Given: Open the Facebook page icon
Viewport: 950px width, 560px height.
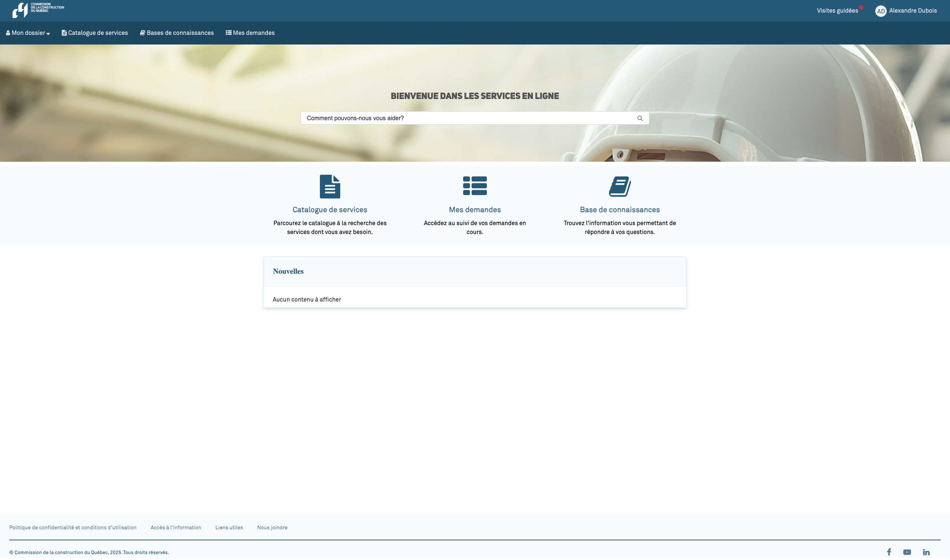Looking at the screenshot, I should click(889, 553).
